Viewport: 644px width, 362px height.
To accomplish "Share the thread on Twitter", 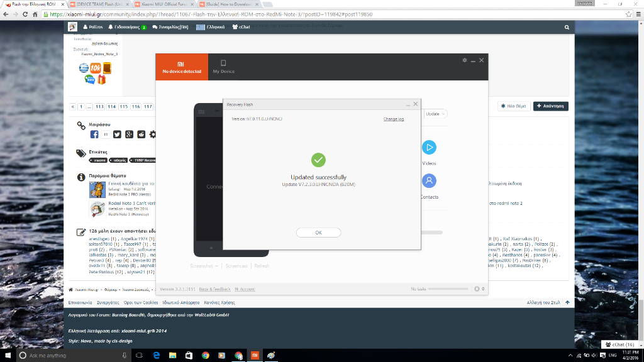I will (x=117, y=134).
